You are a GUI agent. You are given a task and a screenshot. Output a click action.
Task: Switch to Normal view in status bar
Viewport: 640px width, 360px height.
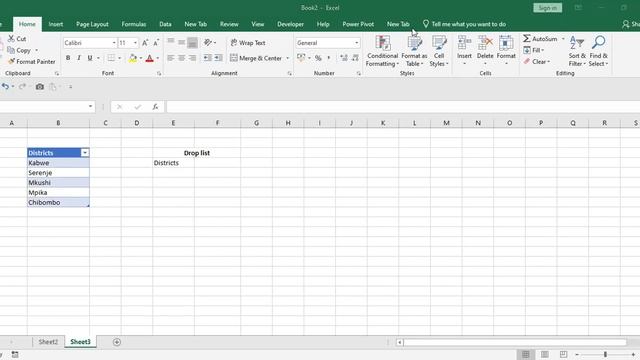click(526, 354)
